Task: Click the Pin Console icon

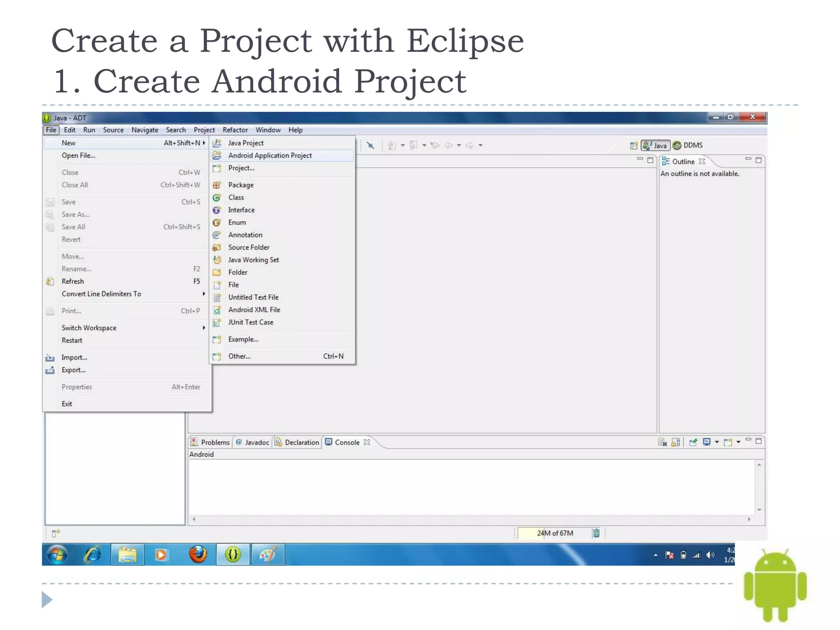Action: (693, 442)
